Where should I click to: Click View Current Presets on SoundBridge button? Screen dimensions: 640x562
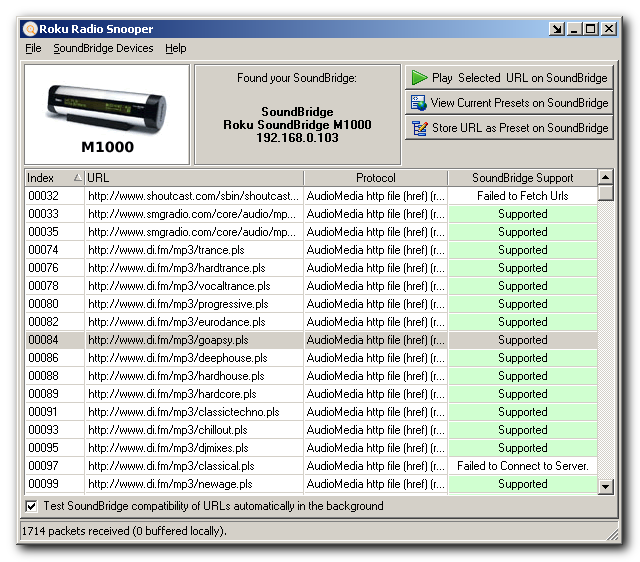point(509,103)
